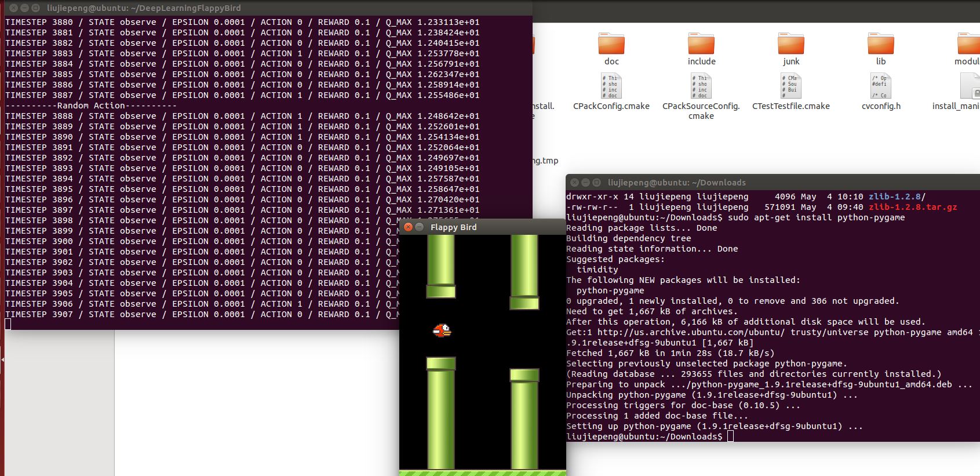
Task: Click the CPackSourceConfig.cmake file icon
Action: click(x=701, y=86)
